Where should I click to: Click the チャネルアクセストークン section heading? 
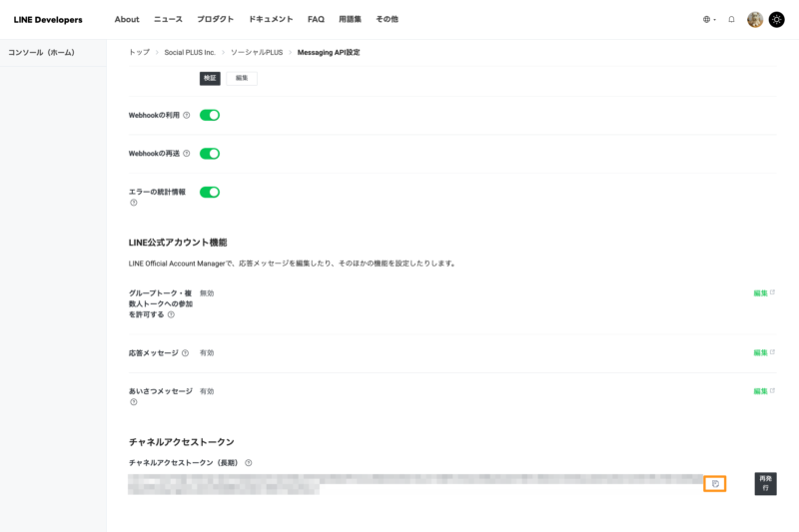coord(182,442)
